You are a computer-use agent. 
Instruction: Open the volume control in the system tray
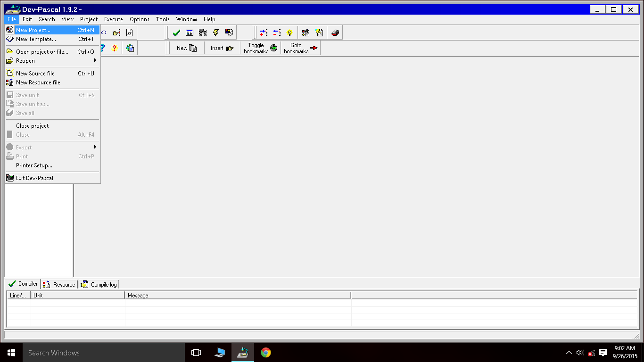pos(580,353)
